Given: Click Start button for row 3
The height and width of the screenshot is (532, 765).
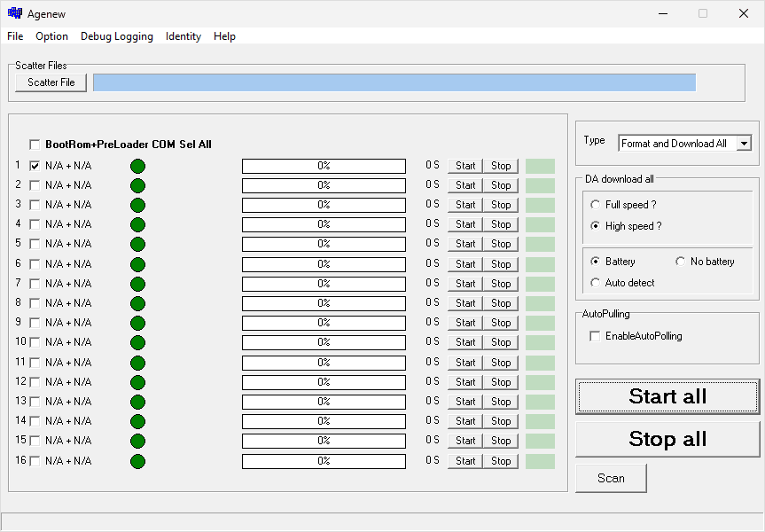Looking at the screenshot, I should click(x=465, y=205).
